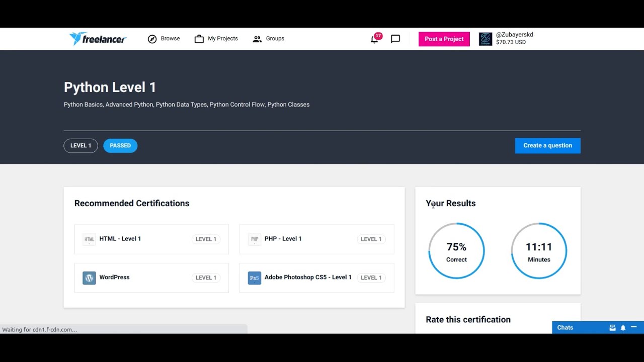The image size is (644, 362).
Task: Click the Freelancer logo
Action: 98,39
